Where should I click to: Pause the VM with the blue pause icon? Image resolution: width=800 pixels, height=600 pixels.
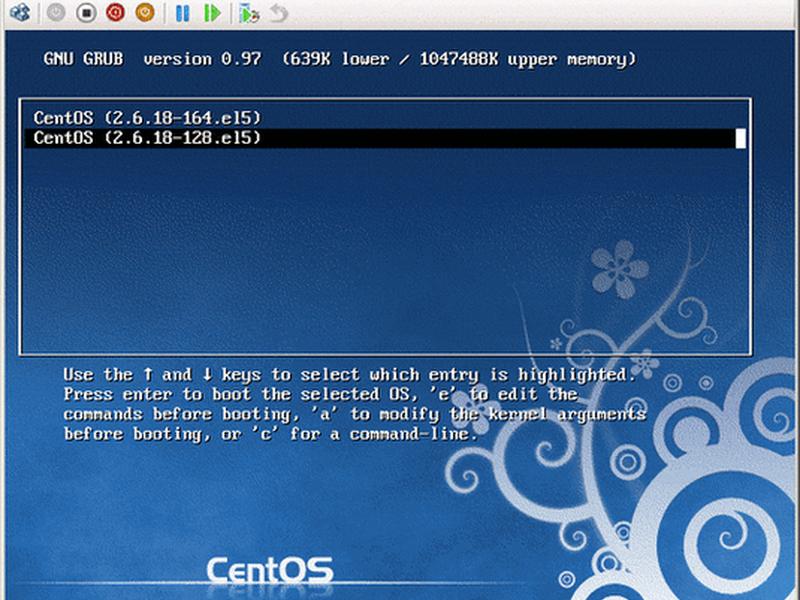(x=183, y=13)
